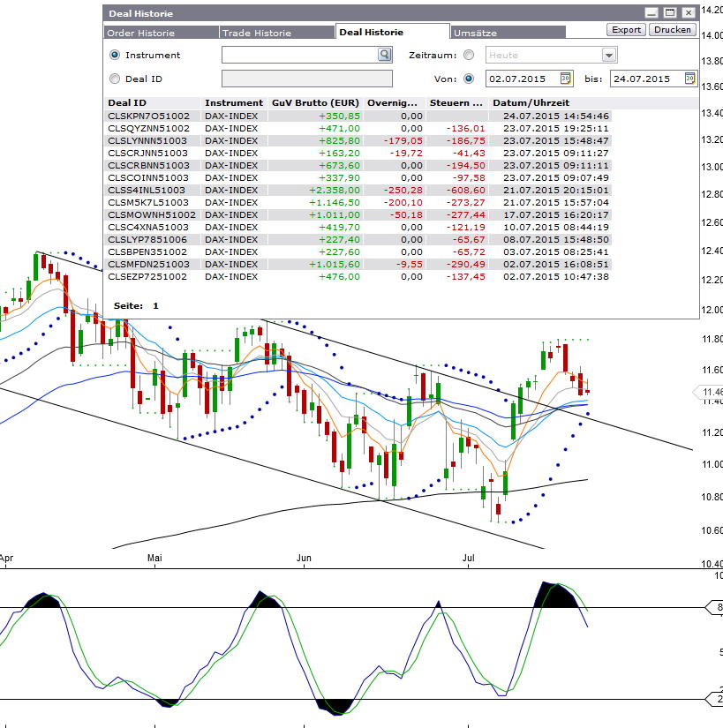Select the Von date range radio button

469,79
